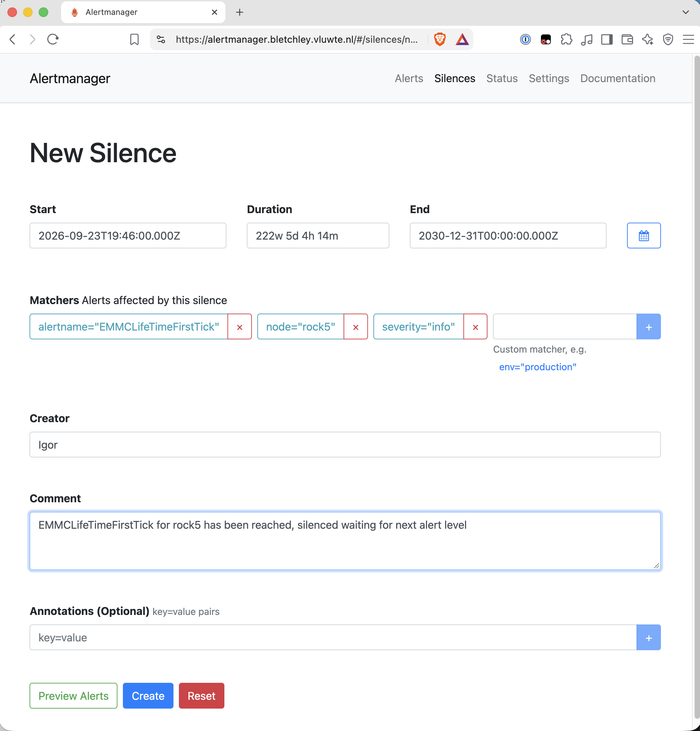700x731 pixels.
Task: Edit severity="info" matcher
Action: [x=418, y=327]
